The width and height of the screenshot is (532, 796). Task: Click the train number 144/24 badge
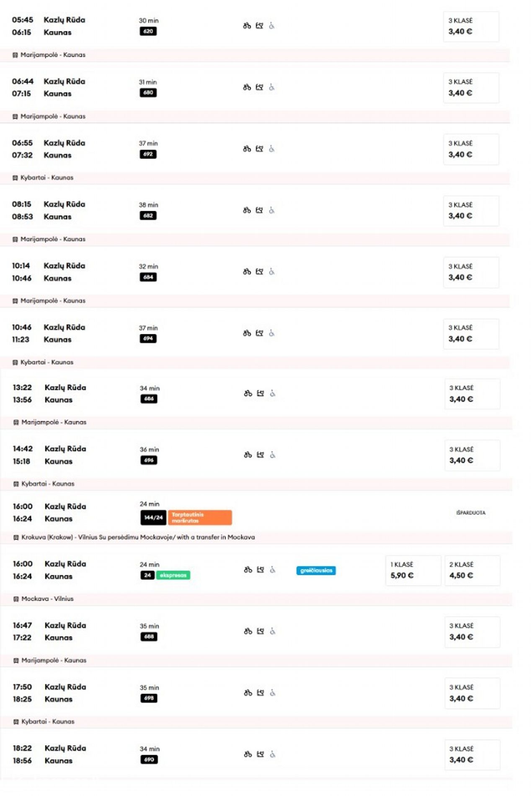point(153,518)
